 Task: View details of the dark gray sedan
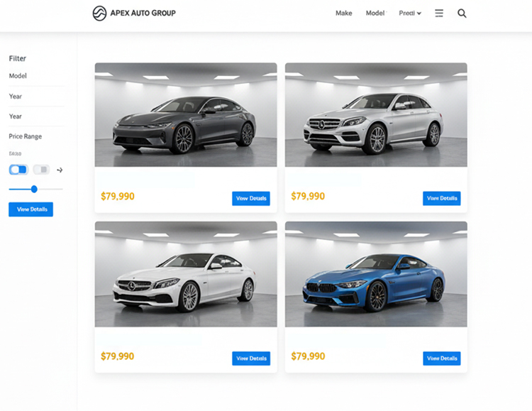tap(251, 198)
